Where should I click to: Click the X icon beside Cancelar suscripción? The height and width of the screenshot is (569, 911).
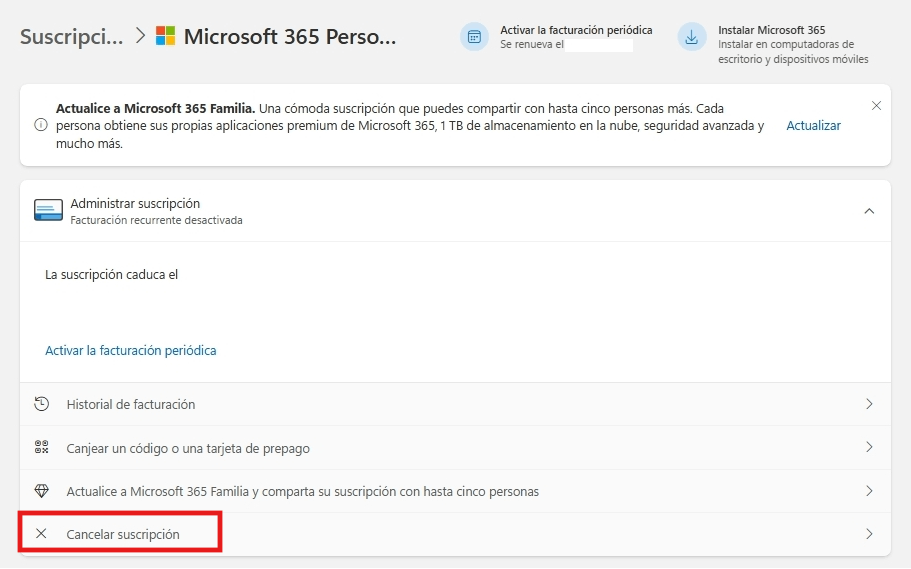41,534
